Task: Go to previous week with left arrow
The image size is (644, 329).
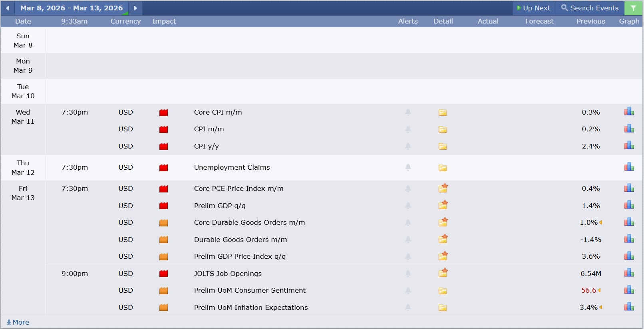Action: (8, 8)
